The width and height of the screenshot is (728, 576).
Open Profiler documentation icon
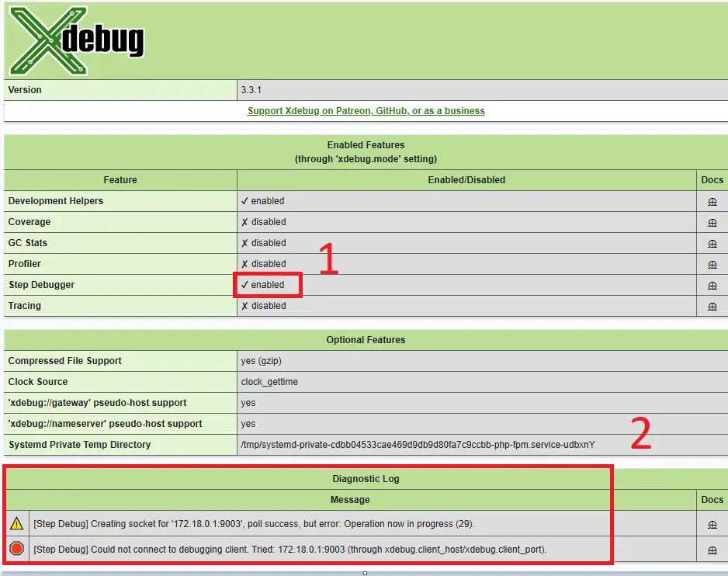coord(712,265)
